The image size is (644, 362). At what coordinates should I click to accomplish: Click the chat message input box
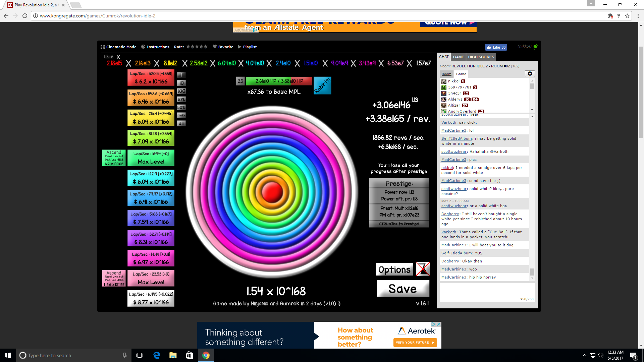coord(487,292)
